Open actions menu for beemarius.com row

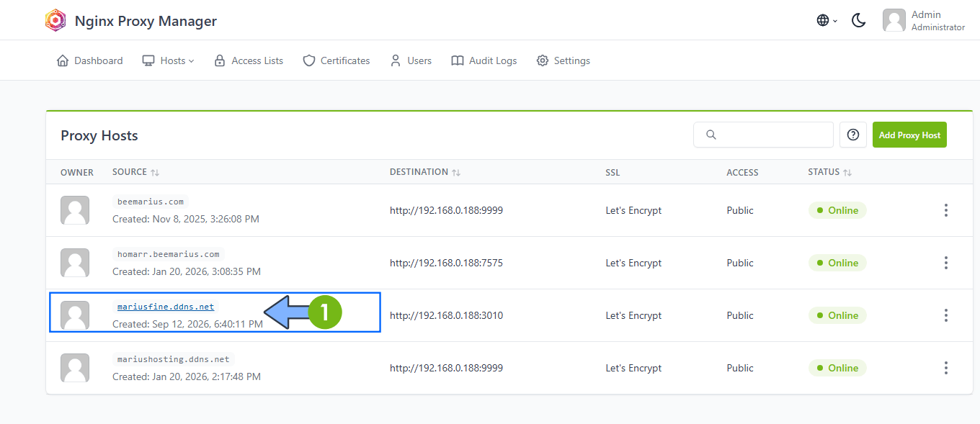point(945,210)
